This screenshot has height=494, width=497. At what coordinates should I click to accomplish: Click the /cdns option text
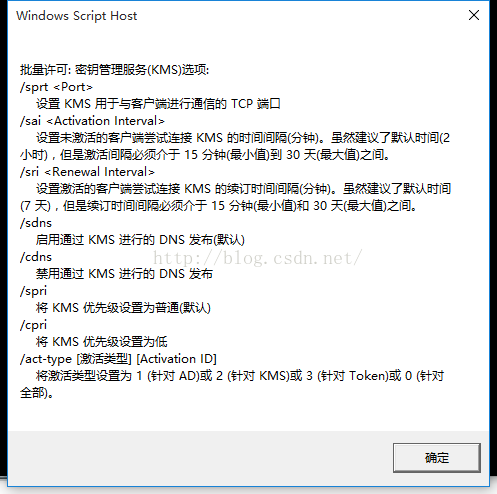(36, 257)
